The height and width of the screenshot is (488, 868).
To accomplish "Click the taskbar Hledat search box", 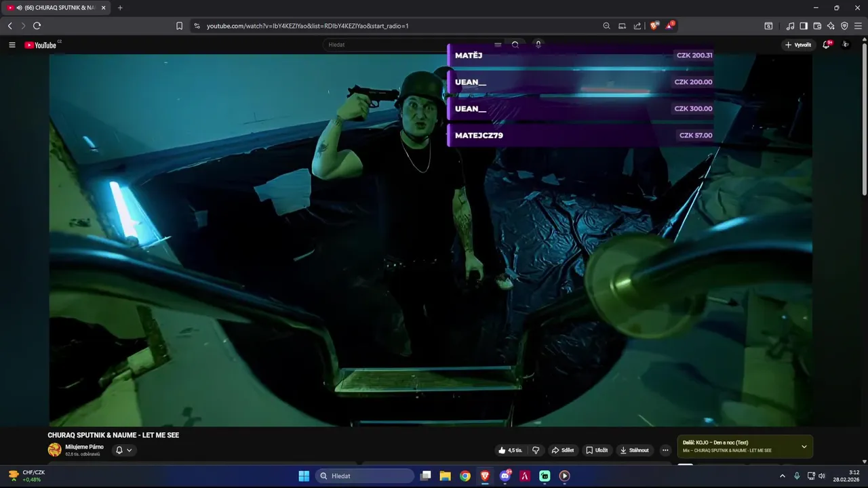I will point(366,476).
